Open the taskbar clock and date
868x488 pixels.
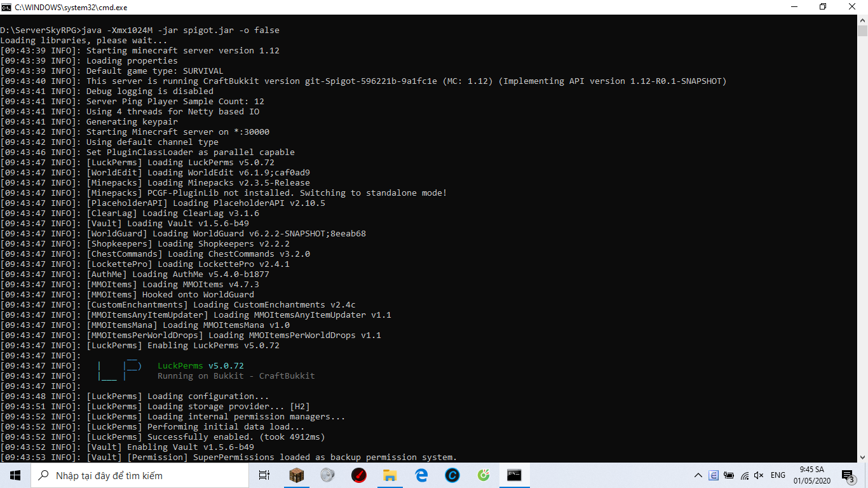tap(811, 475)
